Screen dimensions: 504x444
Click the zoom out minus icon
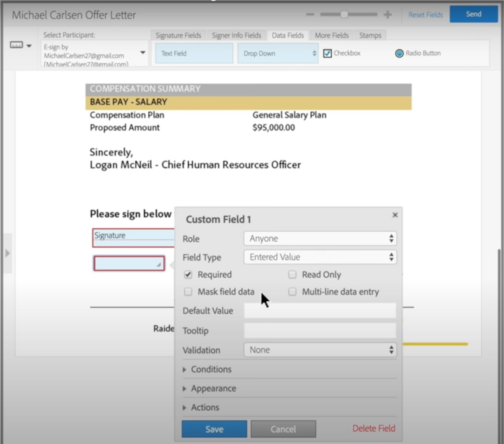click(x=310, y=15)
